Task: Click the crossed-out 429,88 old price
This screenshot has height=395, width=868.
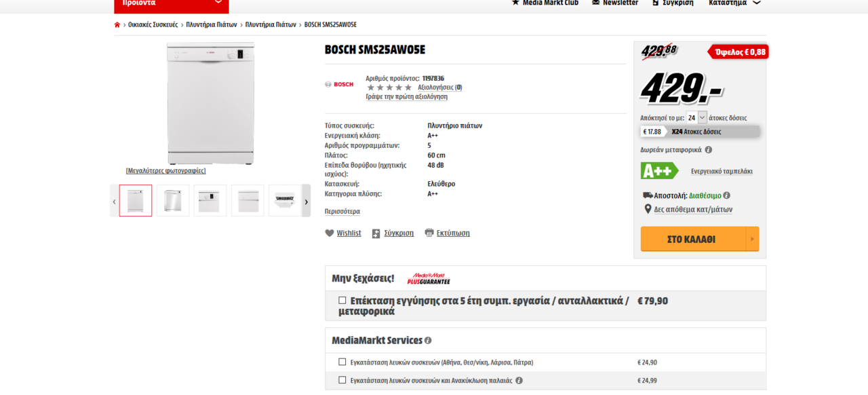Action: 659,50
